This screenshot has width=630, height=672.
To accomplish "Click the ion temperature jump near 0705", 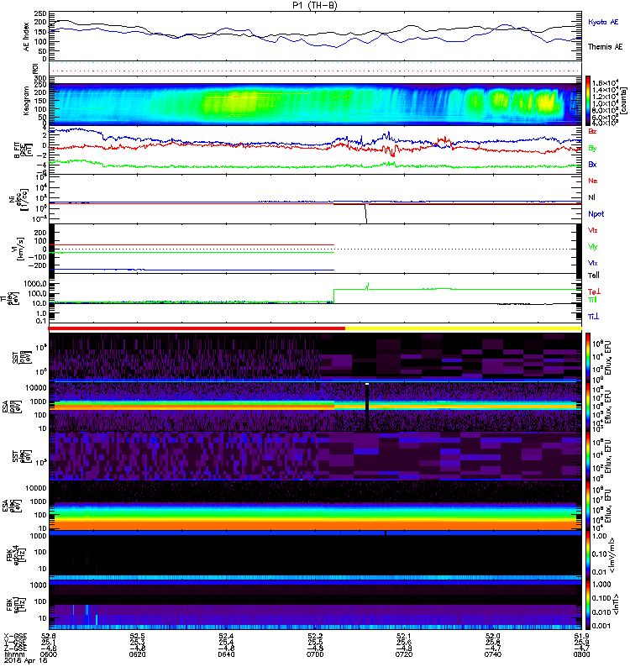I will pos(333,297).
